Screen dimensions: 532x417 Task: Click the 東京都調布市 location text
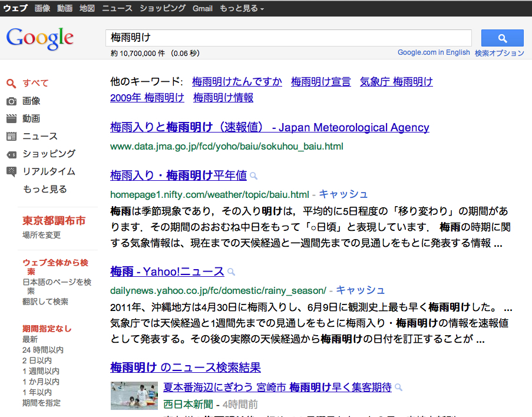point(54,220)
